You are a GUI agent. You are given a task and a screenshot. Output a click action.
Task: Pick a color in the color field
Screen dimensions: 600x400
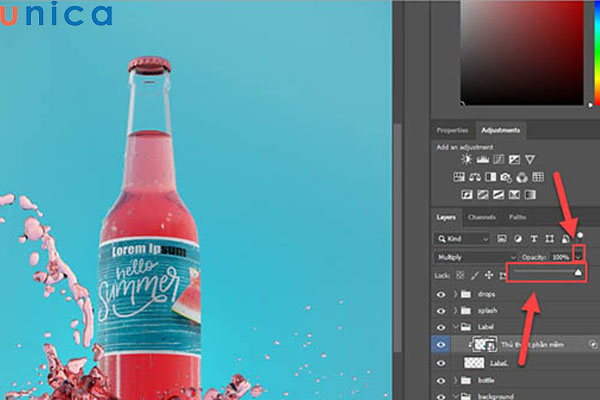pyautogui.click(x=522, y=52)
